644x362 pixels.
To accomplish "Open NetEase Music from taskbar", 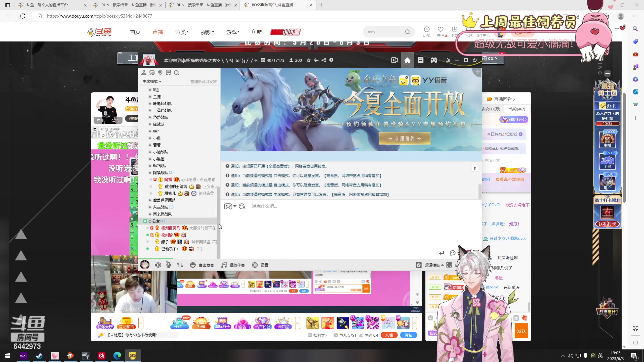I will point(102,356).
